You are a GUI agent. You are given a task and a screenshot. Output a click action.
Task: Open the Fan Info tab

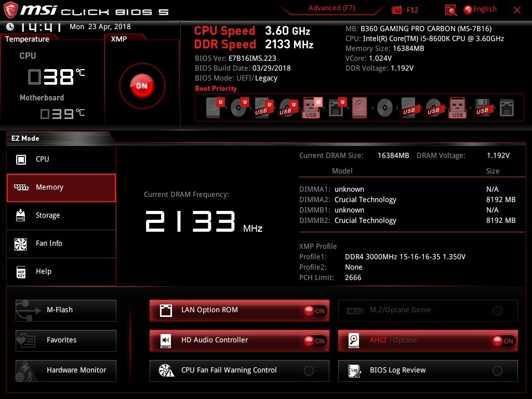pos(61,244)
